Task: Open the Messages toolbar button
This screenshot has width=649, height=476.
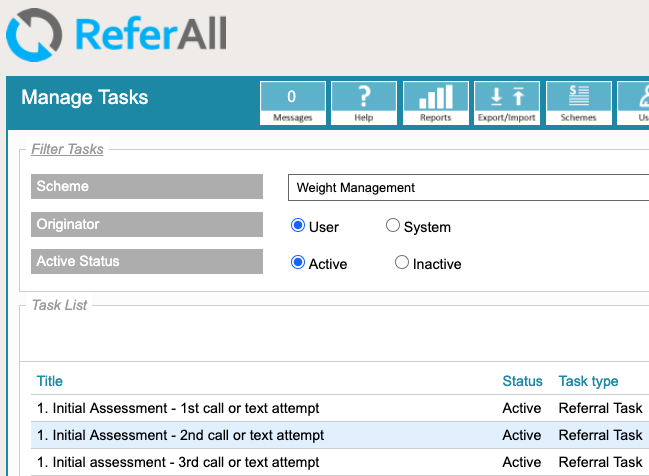Action: coord(292,103)
